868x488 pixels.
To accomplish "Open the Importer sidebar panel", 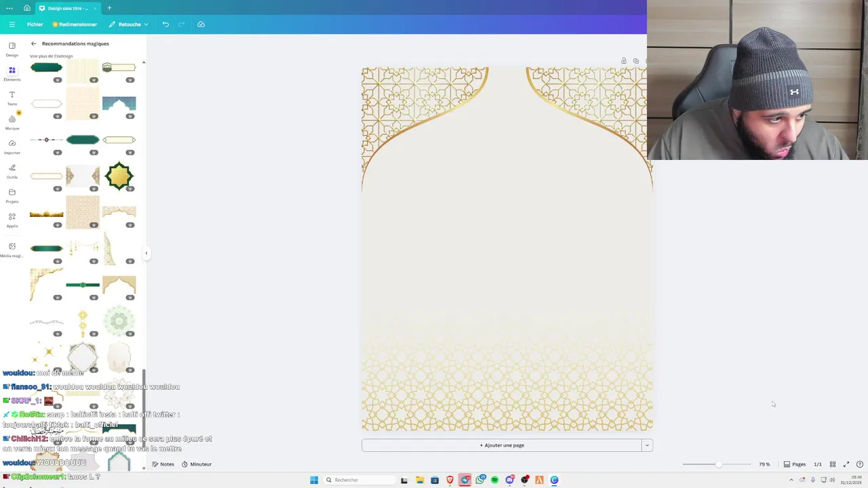I will tap(12, 146).
